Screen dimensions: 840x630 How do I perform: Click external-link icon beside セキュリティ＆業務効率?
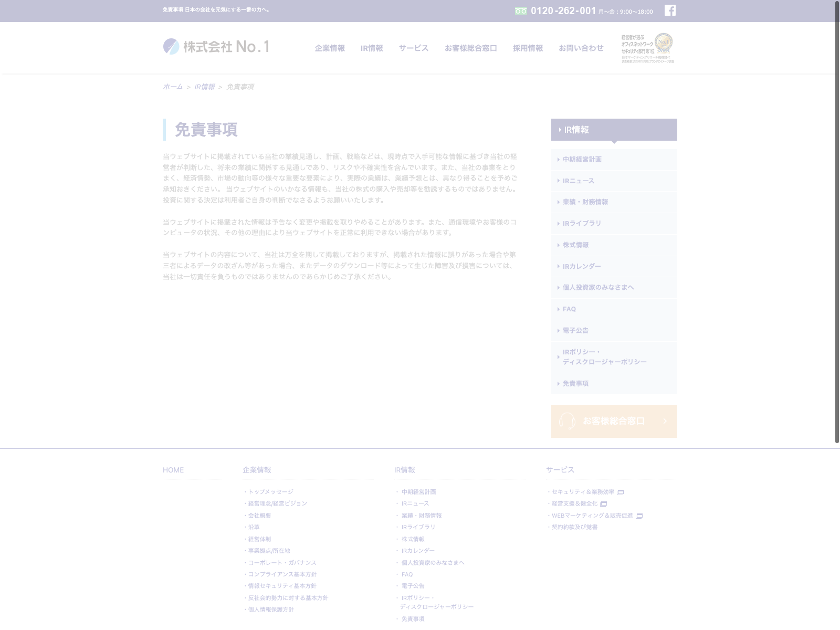621,492
